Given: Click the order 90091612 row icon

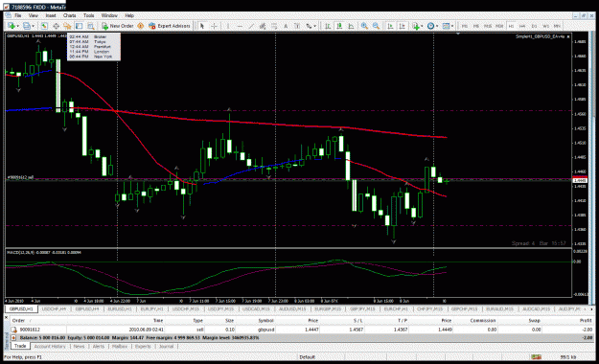Looking at the screenshot, I should coord(13,330).
